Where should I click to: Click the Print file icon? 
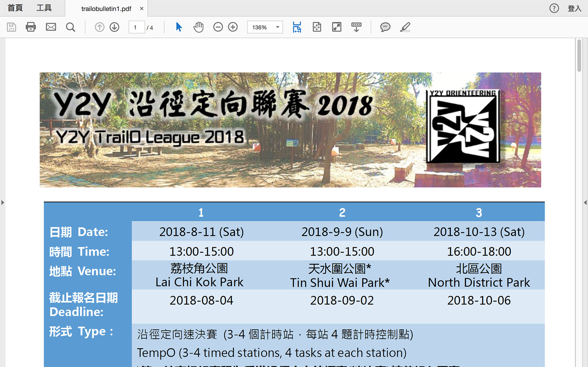coord(31,27)
